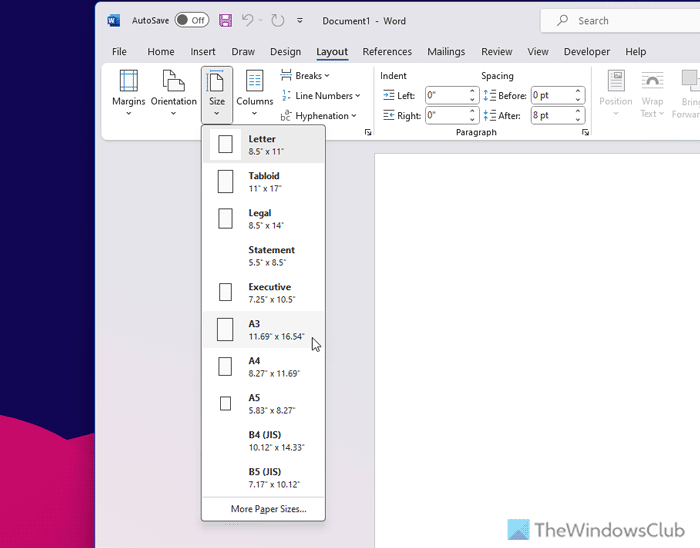Pick A4 8.27" x 11.69" paper size

click(263, 367)
